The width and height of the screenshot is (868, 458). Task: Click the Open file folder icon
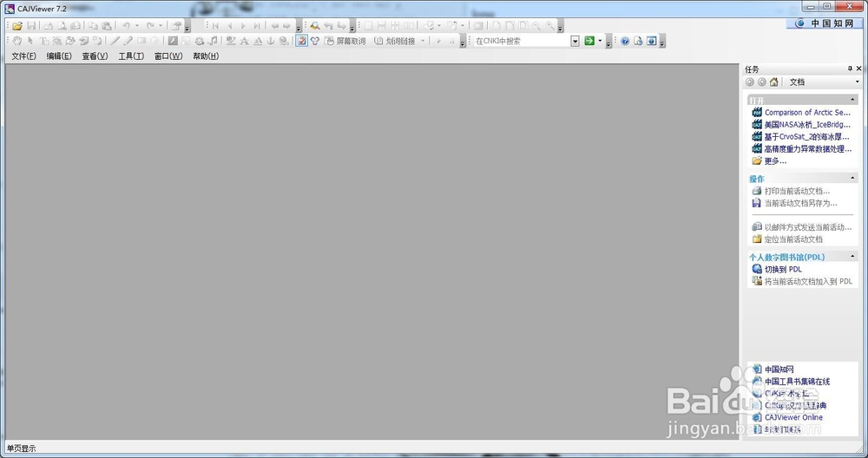[x=17, y=26]
